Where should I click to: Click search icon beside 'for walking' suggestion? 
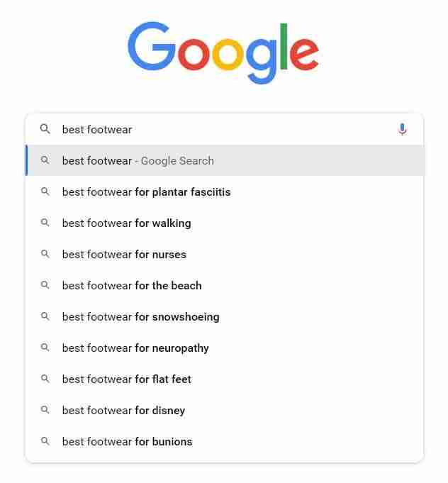pos(45,223)
